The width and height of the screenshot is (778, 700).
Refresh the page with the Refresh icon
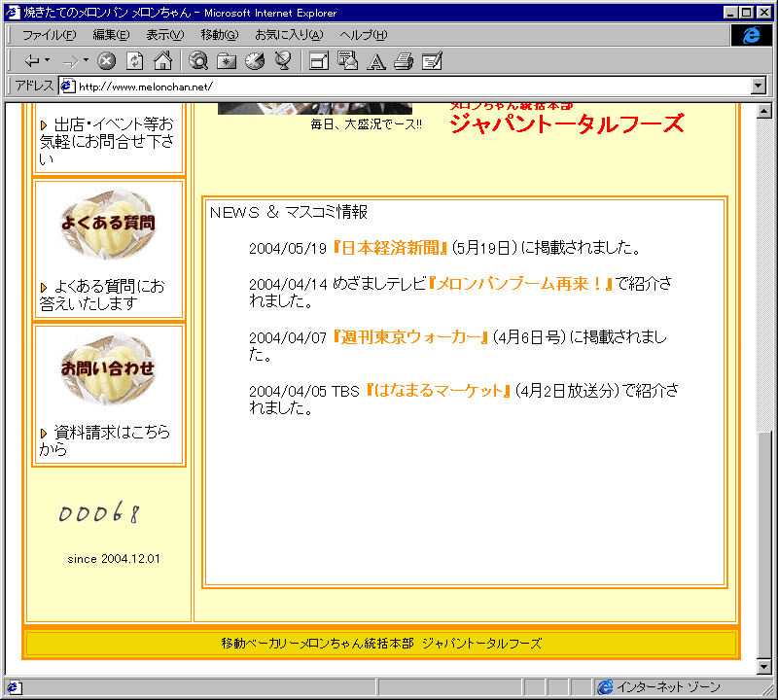click(134, 61)
